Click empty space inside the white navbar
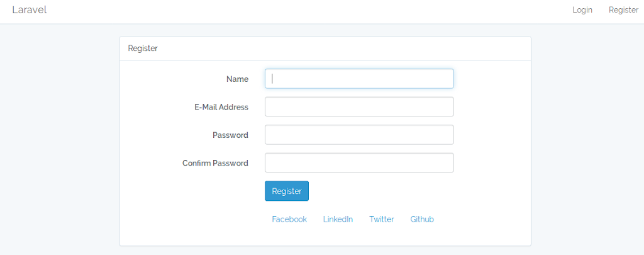Screen dimensions: 644x255 pyautogui.click(x=308, y=11)
